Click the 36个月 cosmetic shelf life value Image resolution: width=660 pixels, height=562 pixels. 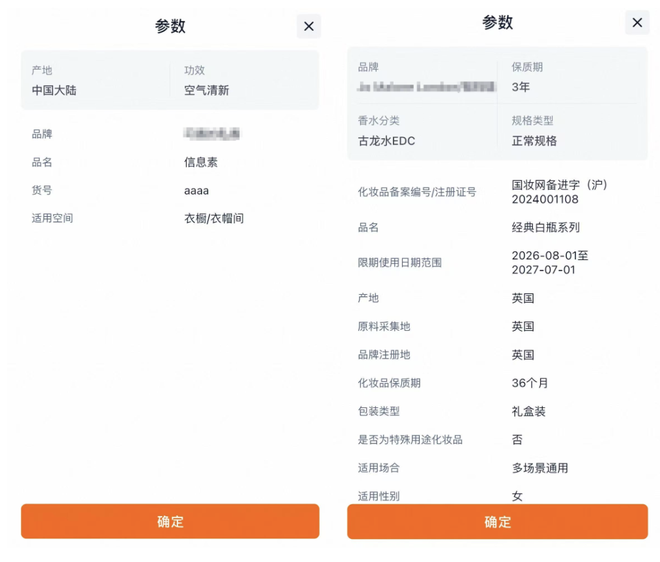(x=530, y=383)
